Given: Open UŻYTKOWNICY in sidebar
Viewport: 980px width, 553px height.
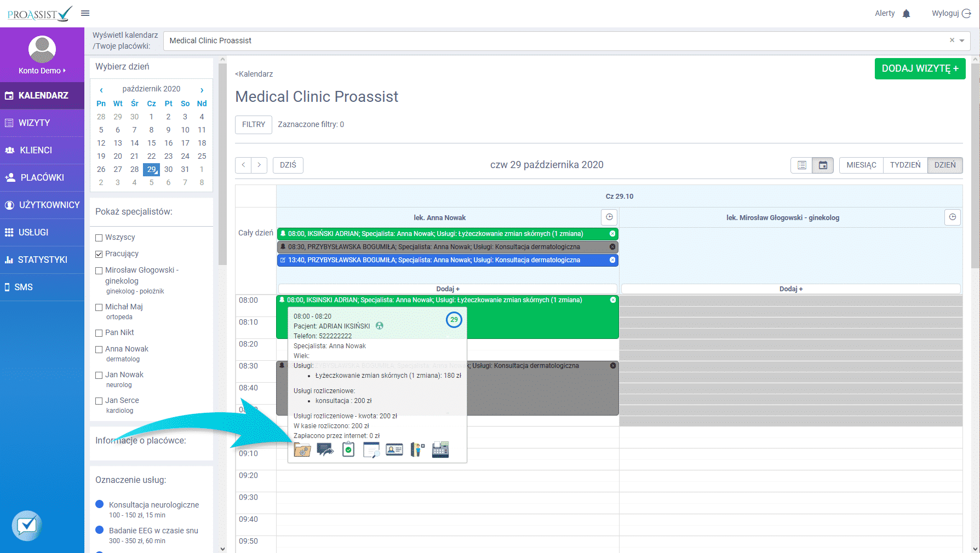Looking at the screenshot, I should click(x=42, y=205).
